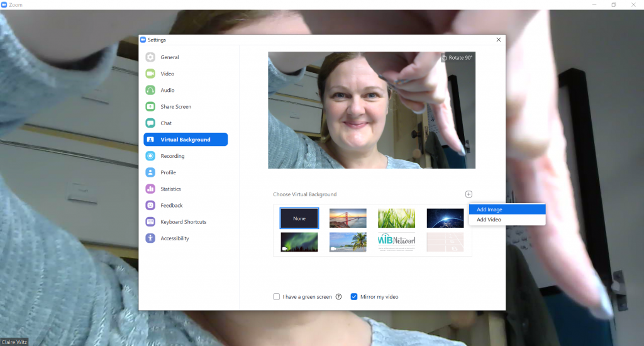
Task: Click the Accessibility icon
Action: click(150, 238)
